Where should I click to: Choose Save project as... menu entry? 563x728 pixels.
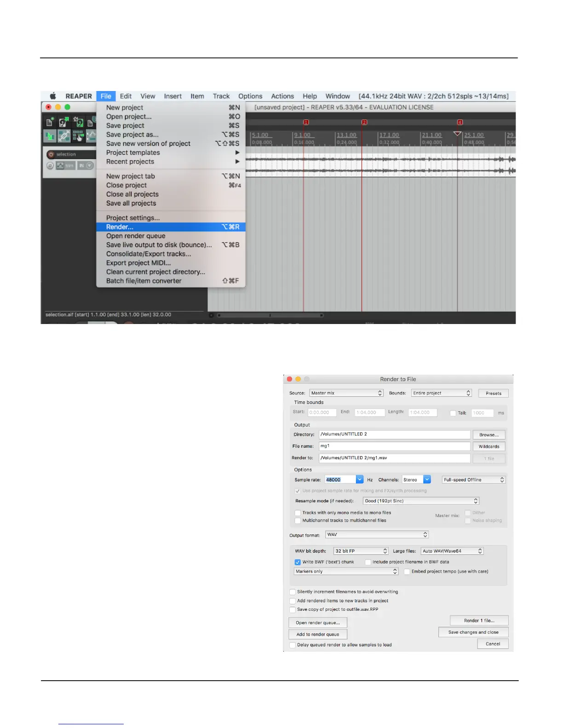point(171,135)
